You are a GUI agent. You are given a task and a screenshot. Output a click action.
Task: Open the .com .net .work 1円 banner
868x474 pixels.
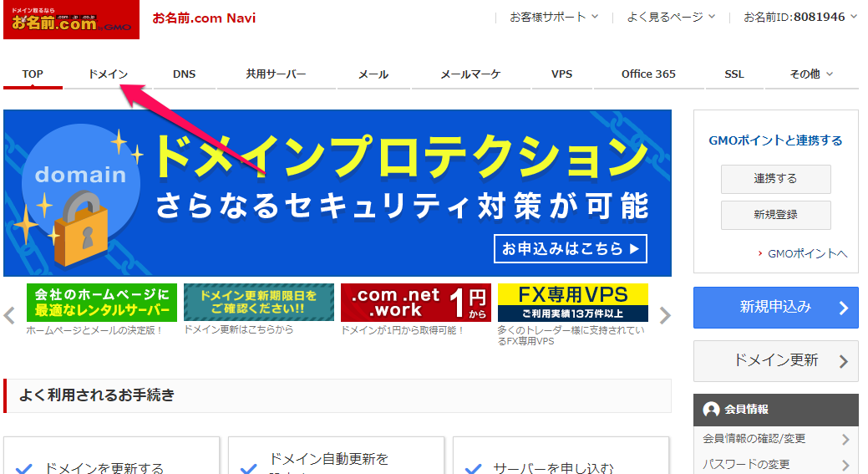(416, 303)
